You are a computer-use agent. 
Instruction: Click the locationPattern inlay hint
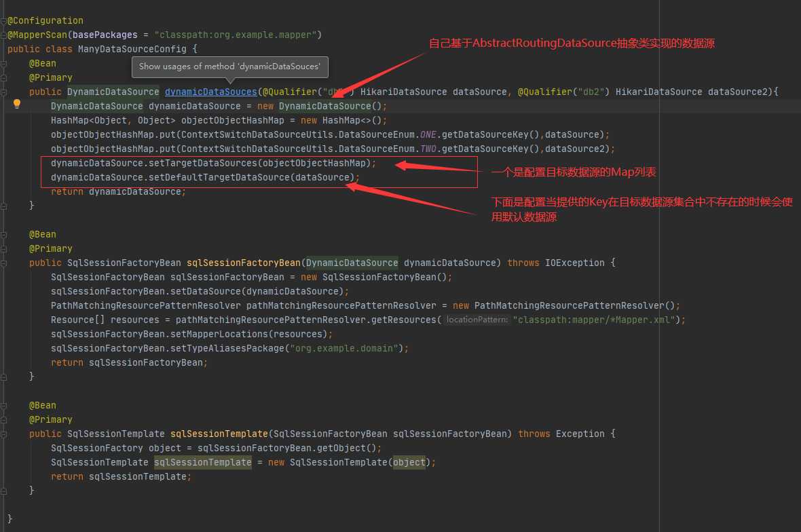click(477, 320)
